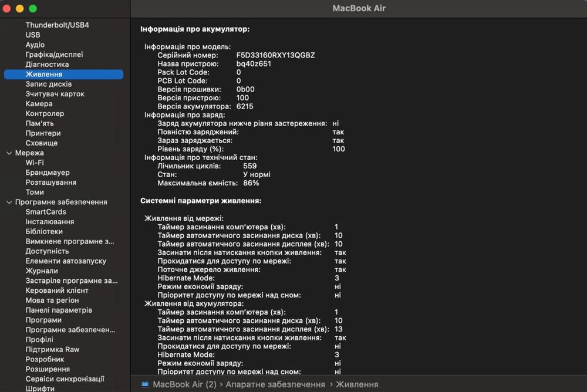The width and height of the screenshot is (587, 392).
Task: Select Живлення in the sidebar
Action: (44, 75)
